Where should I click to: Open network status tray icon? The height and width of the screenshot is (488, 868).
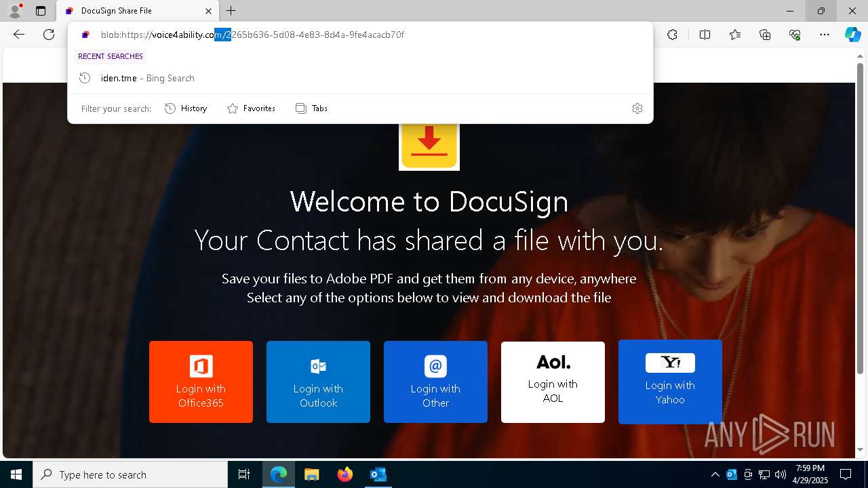pos(764,474)
